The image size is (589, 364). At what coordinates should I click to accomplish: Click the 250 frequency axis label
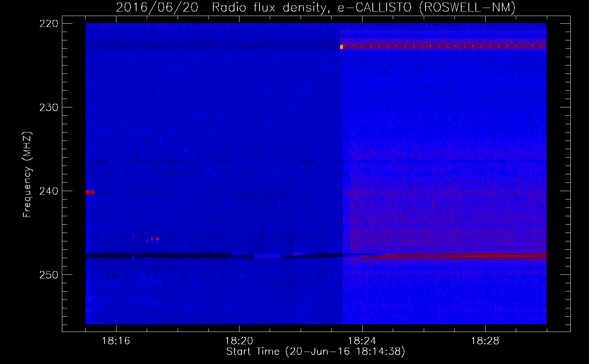pos(49,275)
